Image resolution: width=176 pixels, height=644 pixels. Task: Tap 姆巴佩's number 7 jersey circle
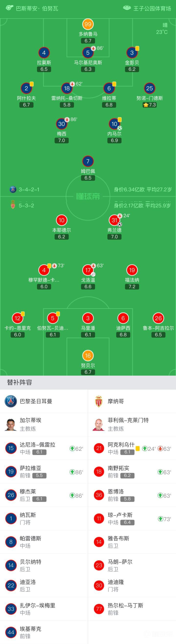[88, 161]
